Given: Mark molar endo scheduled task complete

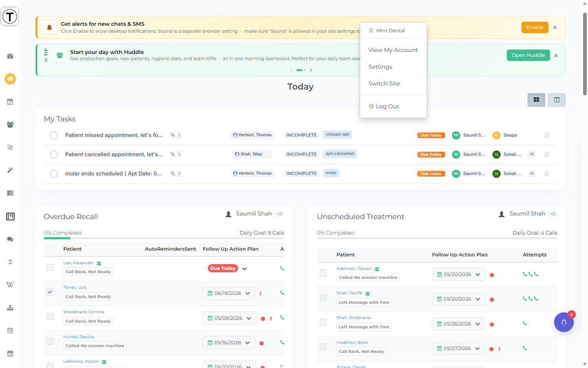Looking at the screenshot, I should [54, 174].
